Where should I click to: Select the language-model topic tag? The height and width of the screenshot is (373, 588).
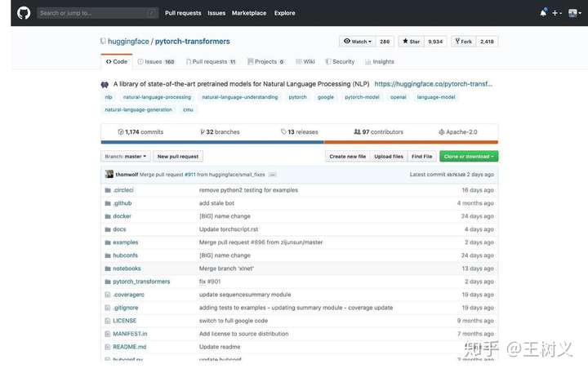tap(436, 97)
